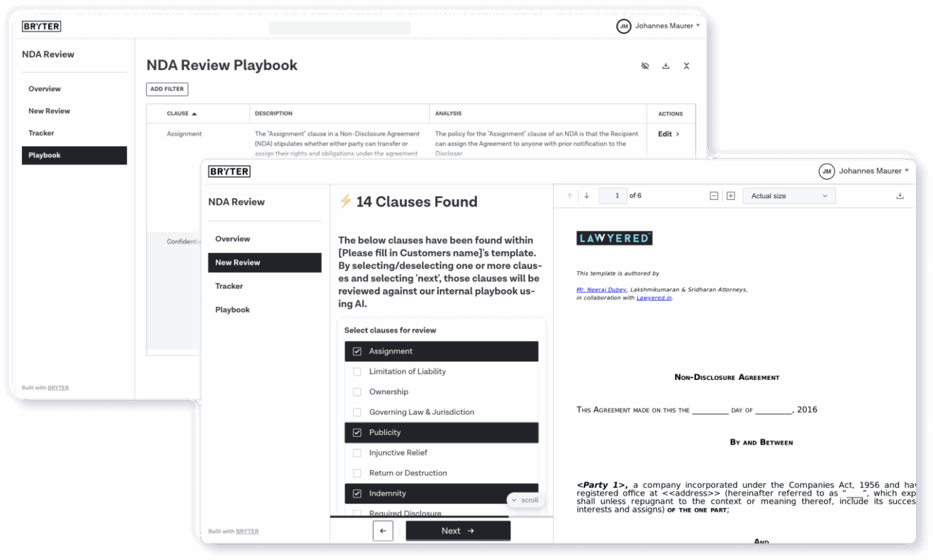Image resolution: width=933 pixels, height=560 pixels.
Task: Select the Governing Law & Jurisdiction checkbox
Action: (357, 412)
